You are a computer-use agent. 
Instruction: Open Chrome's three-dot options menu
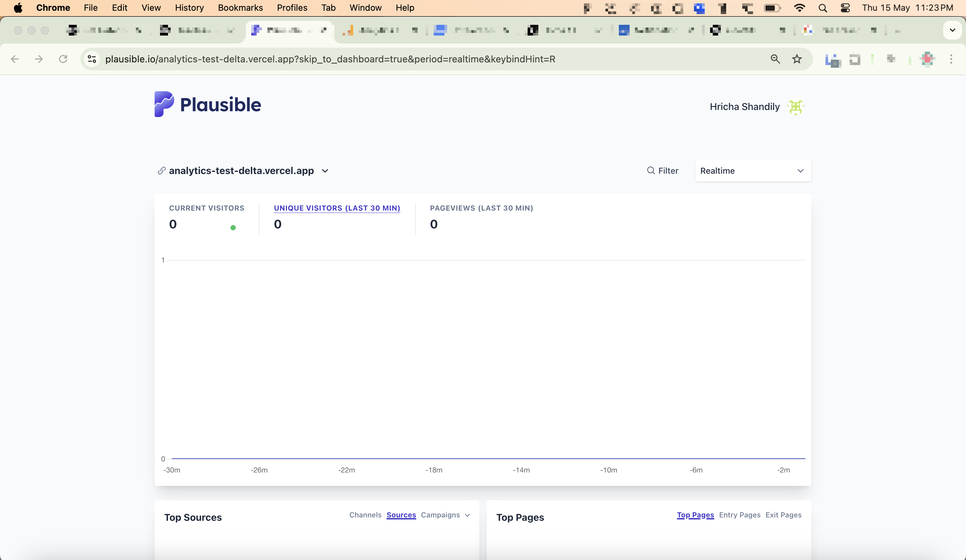click(952, 59)
